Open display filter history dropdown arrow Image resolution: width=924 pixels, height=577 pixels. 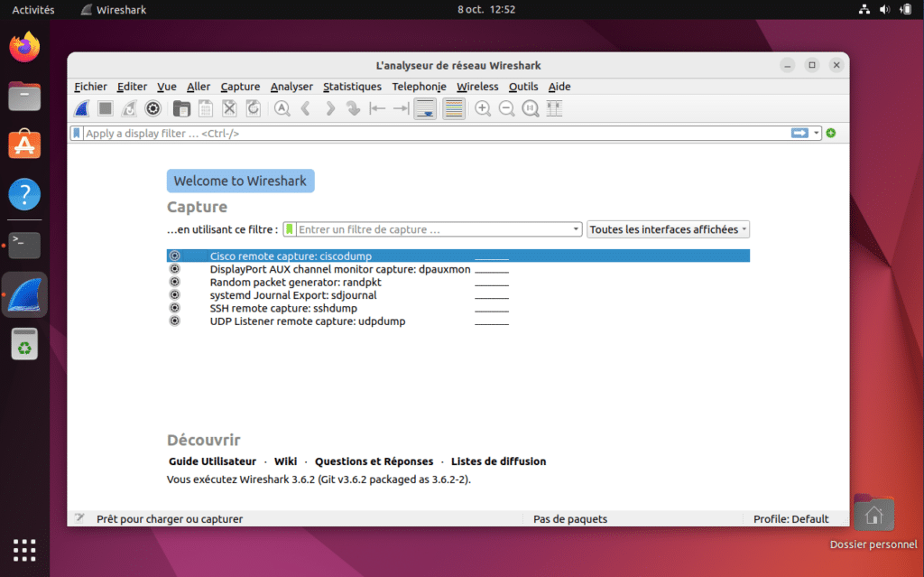point(816,134)
